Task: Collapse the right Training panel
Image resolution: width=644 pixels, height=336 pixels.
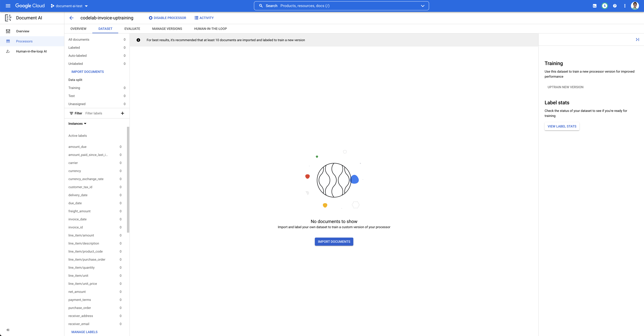Action: point(637,39)
